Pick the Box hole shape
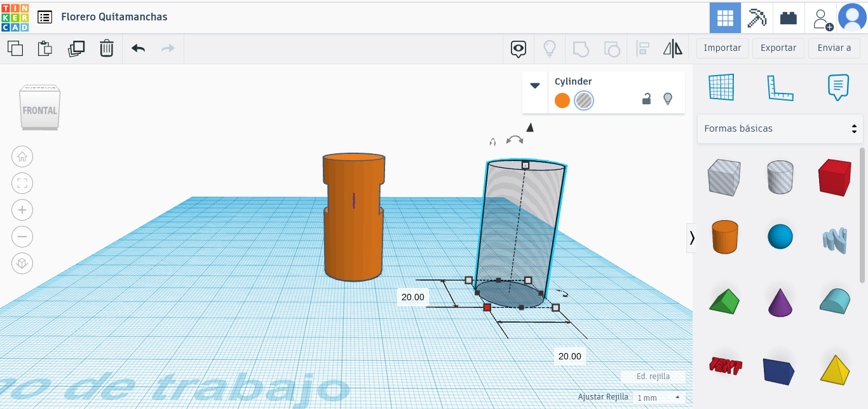 [724, 177]
